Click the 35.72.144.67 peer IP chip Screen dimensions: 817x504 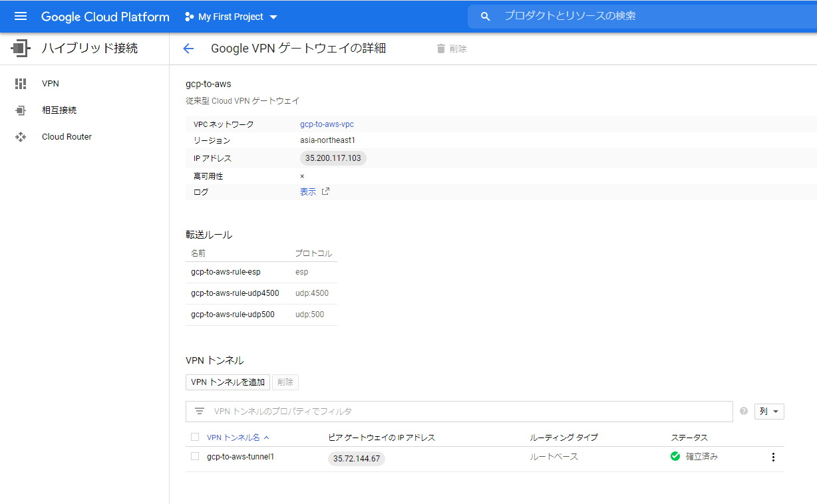[x=357, y=459]
